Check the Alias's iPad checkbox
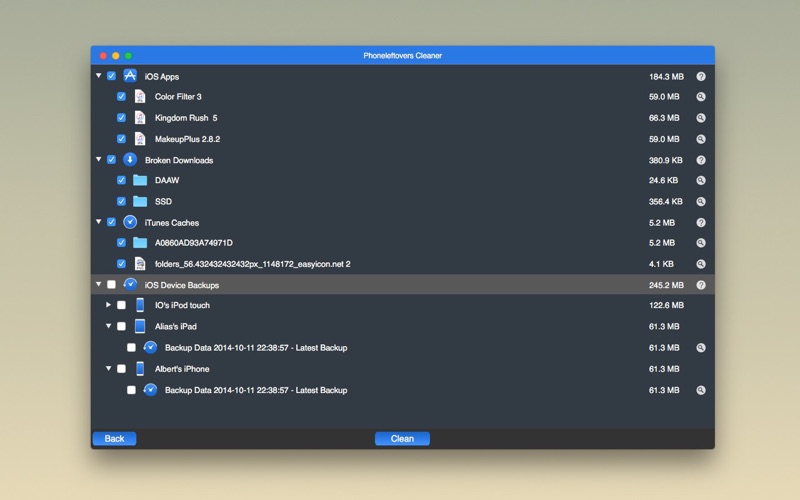This screenshot has width=800, height=500. (x=121, y=327)
